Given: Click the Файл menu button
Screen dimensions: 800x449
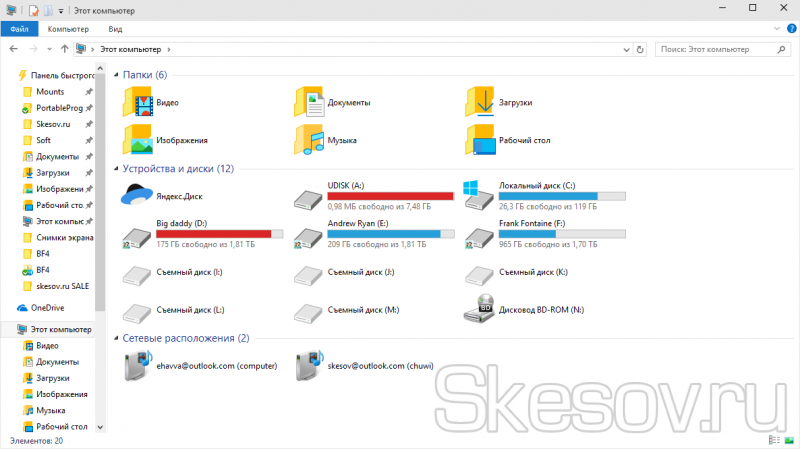Looking at the screenshot, I should pos(19,29).
